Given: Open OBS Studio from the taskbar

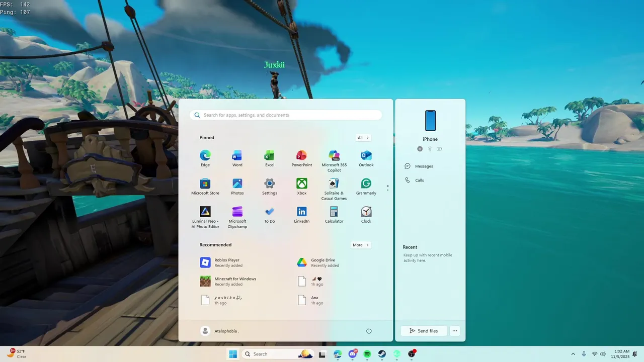Looking at the screenshot, I should [412, 354].
